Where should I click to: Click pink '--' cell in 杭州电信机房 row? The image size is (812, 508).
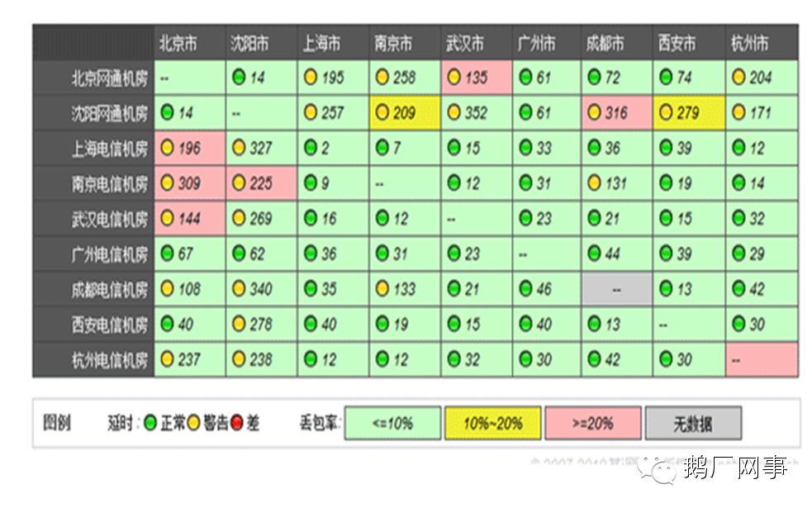[762, 359]
